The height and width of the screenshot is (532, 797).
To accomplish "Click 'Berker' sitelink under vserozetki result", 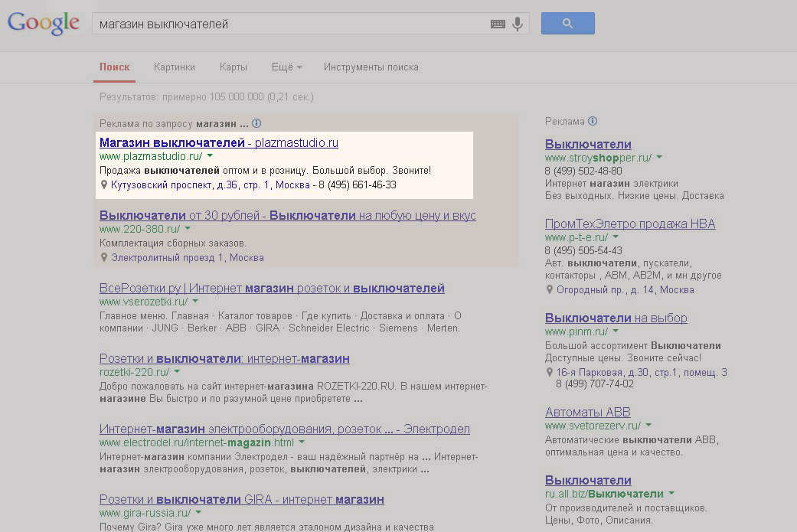I will click(x=202, y=328).
